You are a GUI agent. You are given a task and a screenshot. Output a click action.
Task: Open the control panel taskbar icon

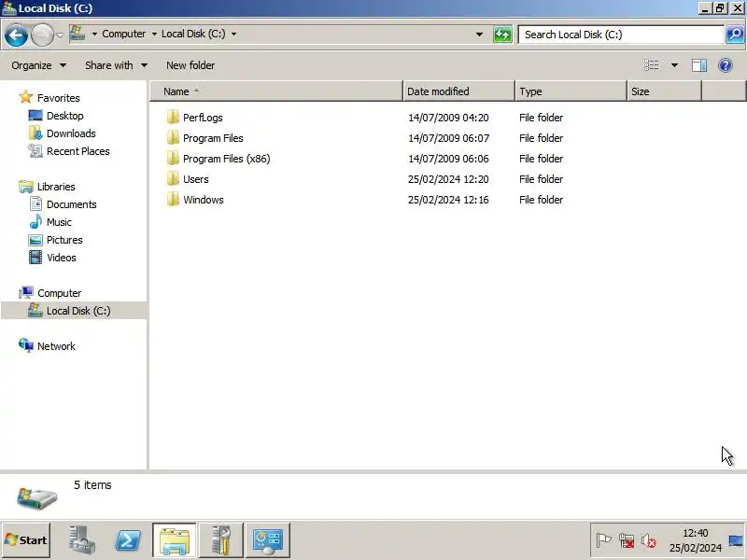click(268, 540)
